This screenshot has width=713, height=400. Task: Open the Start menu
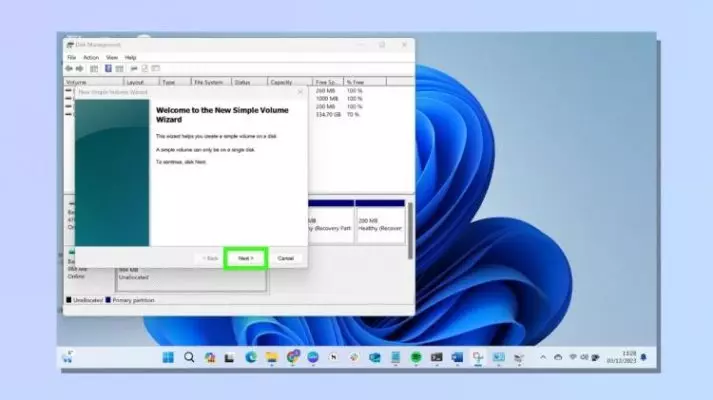click(168, 357)
